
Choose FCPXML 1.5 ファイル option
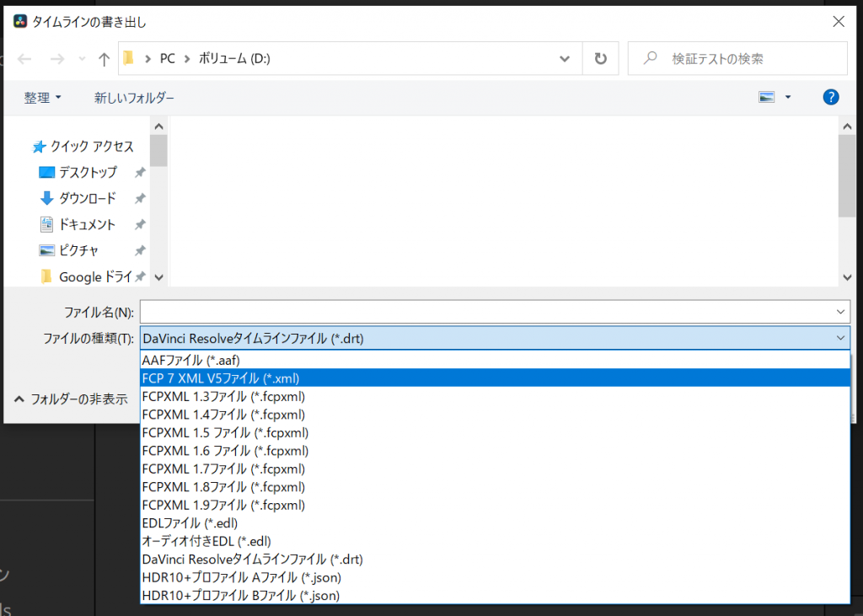[x=495, y=432]
